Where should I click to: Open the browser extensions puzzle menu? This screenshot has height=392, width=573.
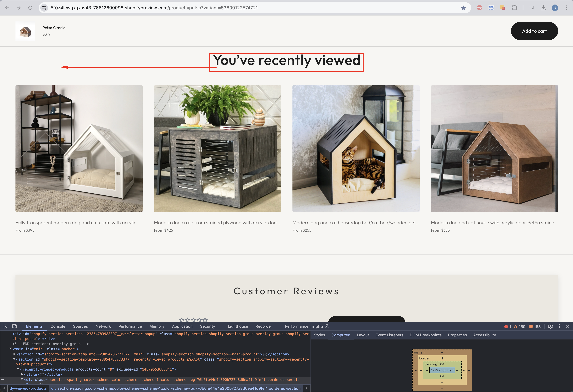pyautogui.click(x=514, y=8)
